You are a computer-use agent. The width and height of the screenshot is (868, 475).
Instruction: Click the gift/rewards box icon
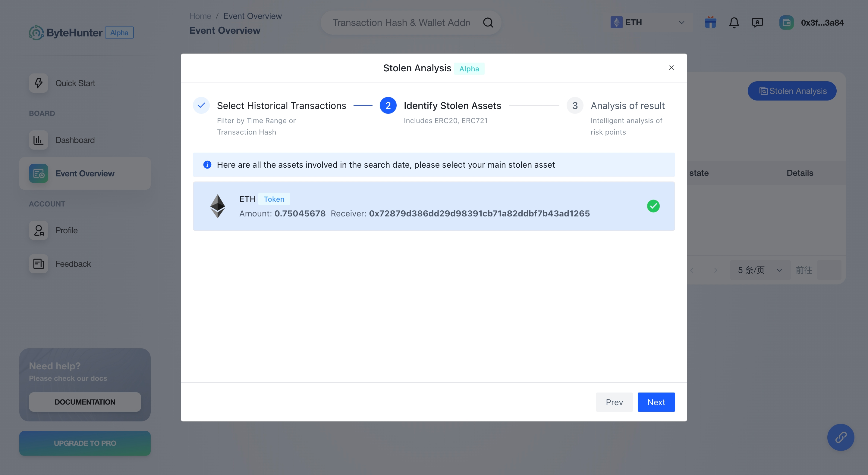point(710,23)
